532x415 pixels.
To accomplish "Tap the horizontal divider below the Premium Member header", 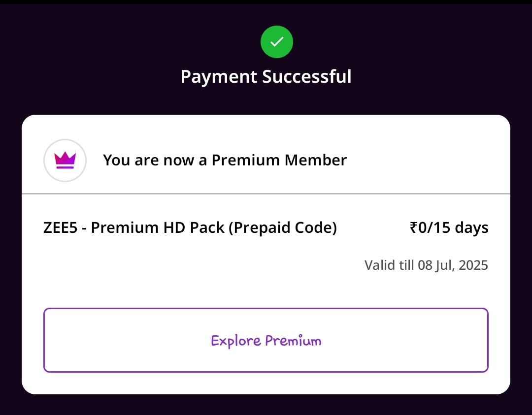I will 266,194.
